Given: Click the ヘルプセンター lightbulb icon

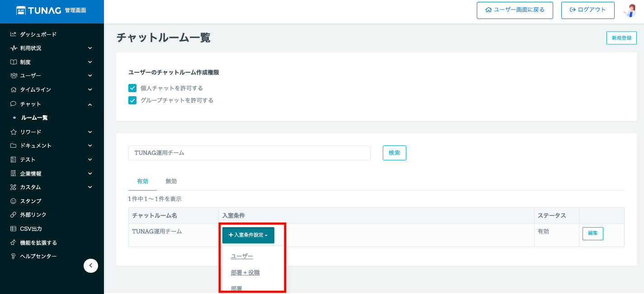Looking at the screenshot, I should click(x=14, y=256).
